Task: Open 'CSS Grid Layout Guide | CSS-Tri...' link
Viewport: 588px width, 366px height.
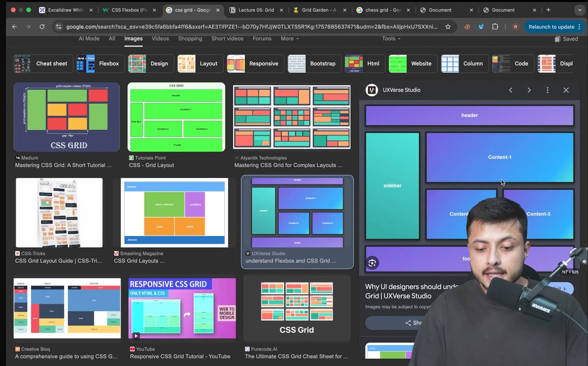Action: coord(59,261)
